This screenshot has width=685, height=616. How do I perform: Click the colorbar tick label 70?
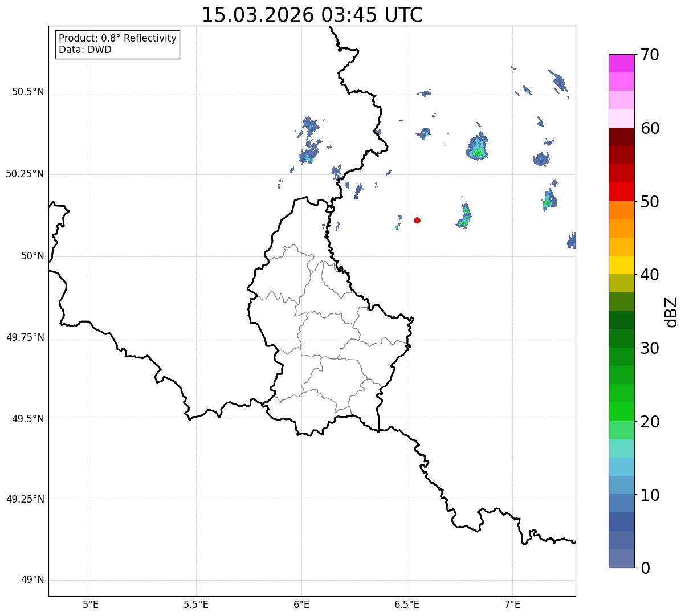[650, 55]
